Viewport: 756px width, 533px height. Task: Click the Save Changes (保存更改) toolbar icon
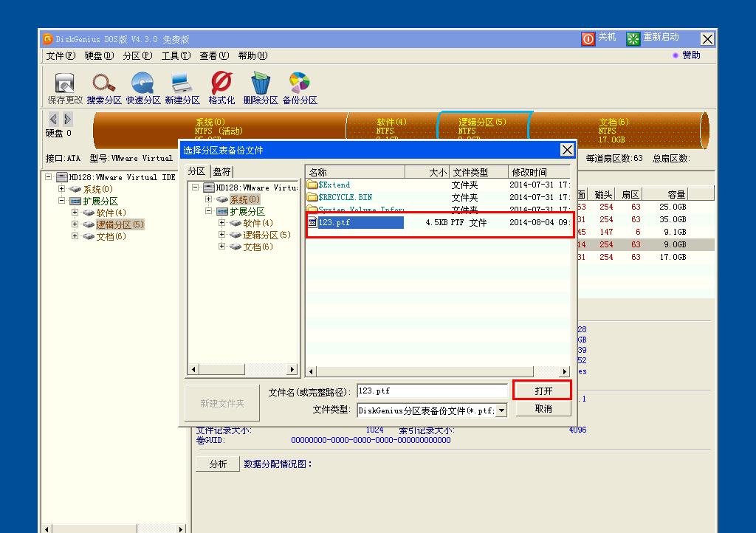(x=65, y=83)
